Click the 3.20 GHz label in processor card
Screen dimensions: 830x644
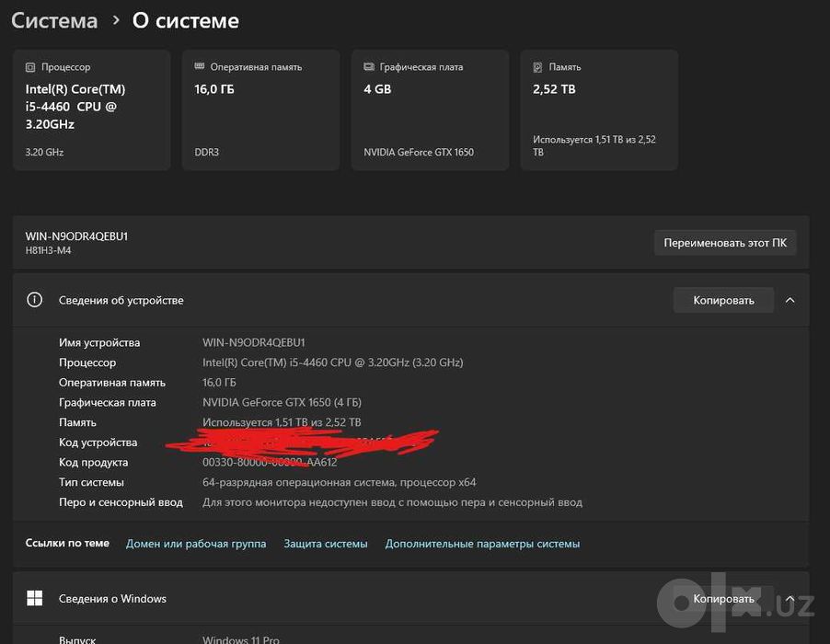(x=44, y=152)
